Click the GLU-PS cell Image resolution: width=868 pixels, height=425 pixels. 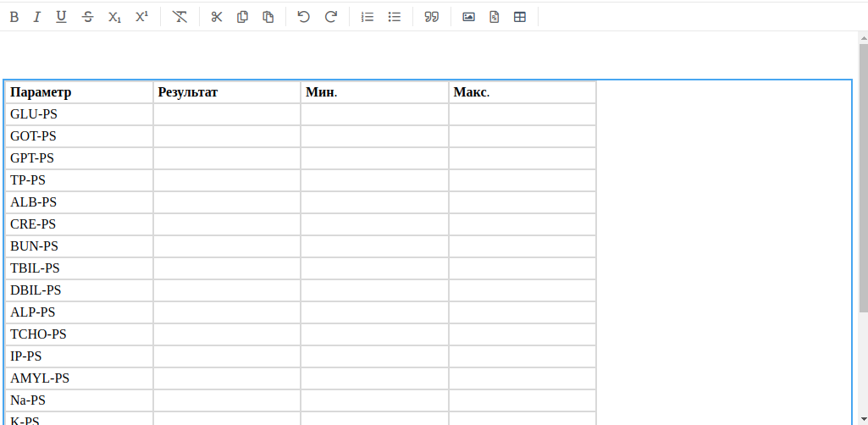[79, 114]
